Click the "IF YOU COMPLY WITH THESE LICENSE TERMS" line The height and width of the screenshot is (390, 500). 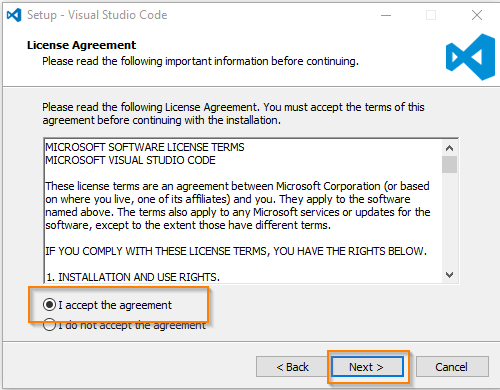pyautogui.click(x=236, y=251)
